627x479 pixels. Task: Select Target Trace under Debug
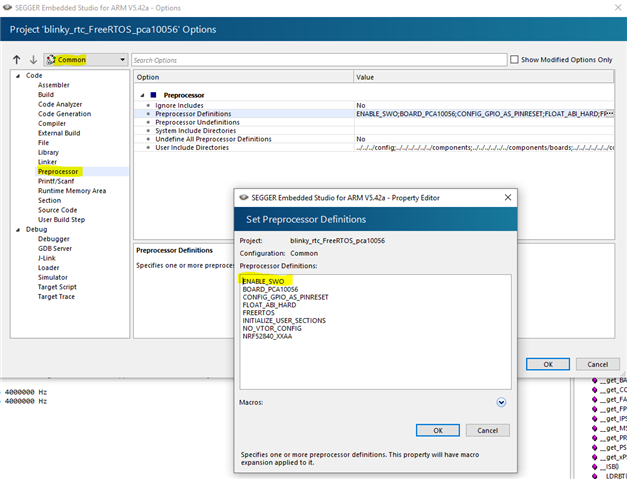[x=56, y=296]
